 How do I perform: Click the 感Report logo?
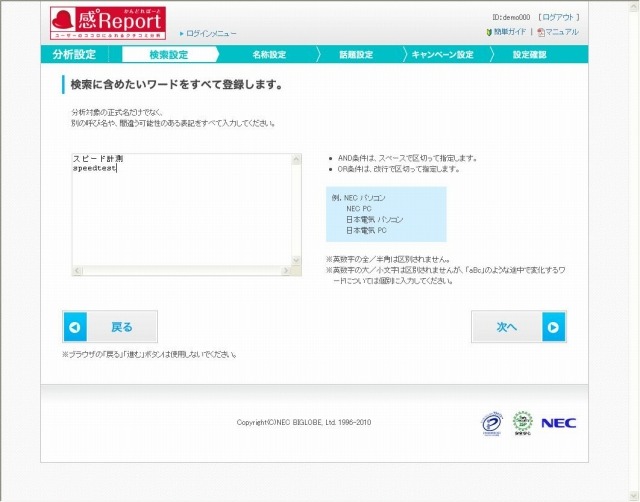(108, 23)
